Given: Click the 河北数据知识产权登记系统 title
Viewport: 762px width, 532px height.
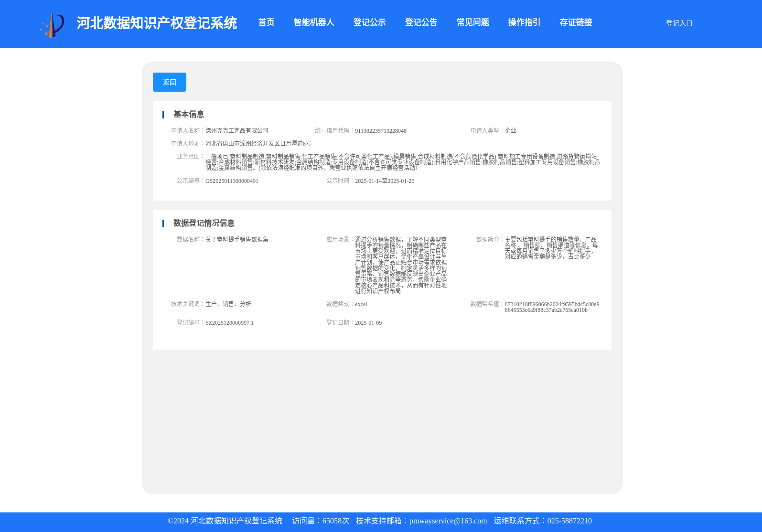Looking at the screenshot, I should click(157, 23).
